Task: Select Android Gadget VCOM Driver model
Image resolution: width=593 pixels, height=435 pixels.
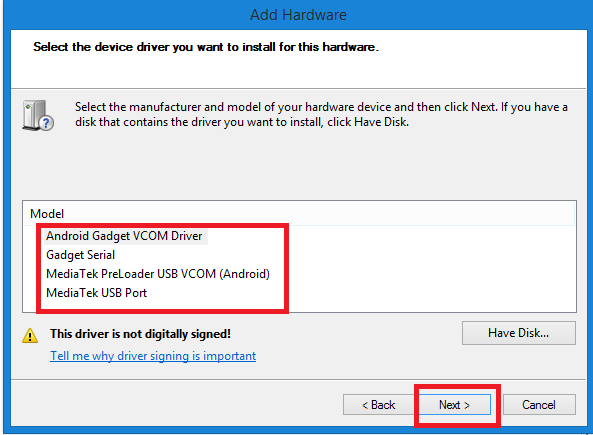Action: point(124,236)
